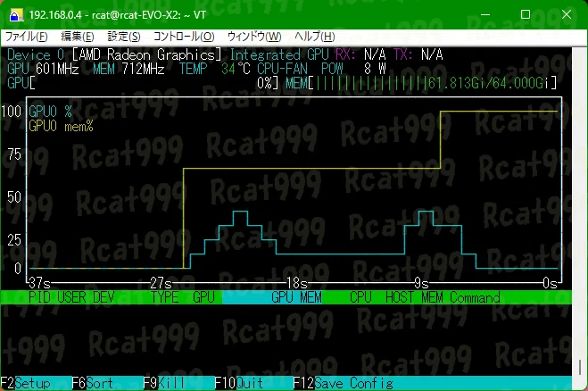
Task: Close the Tera Term window
Action: pos(567,14)
